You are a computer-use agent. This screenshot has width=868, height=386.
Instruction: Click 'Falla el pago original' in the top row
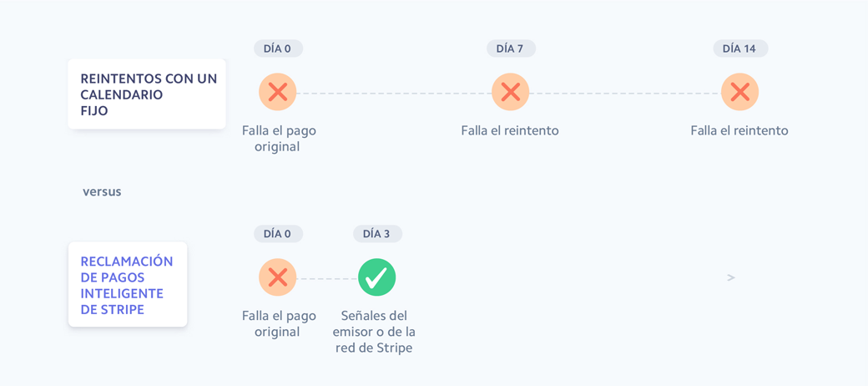pos(279,139)
